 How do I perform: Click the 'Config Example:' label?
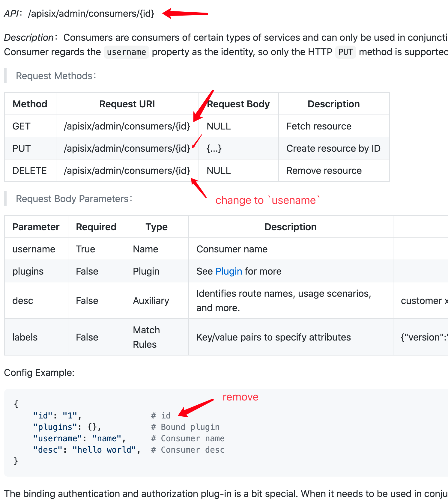point(39,373)
